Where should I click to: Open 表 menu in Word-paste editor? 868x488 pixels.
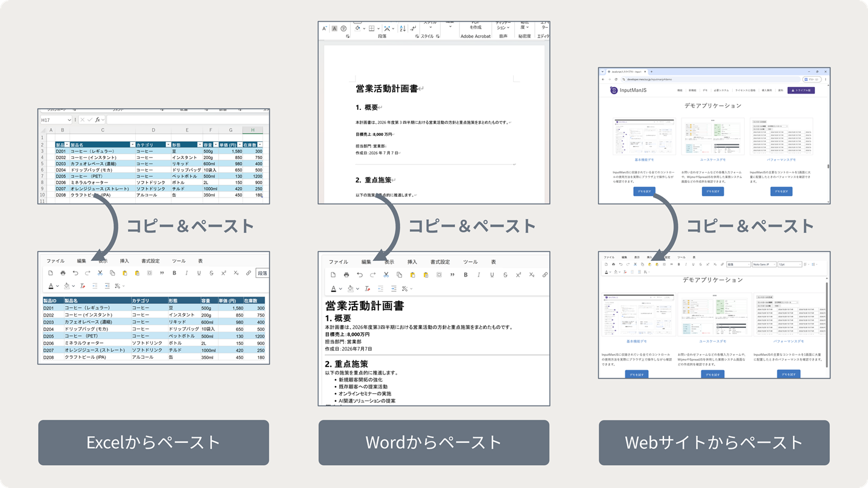click(x=493, y=262)
